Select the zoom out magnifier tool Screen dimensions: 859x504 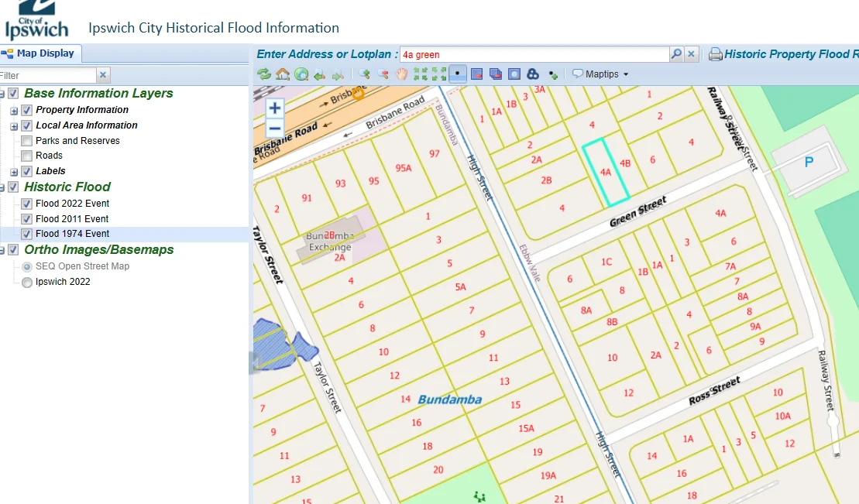tap(383, 74)
